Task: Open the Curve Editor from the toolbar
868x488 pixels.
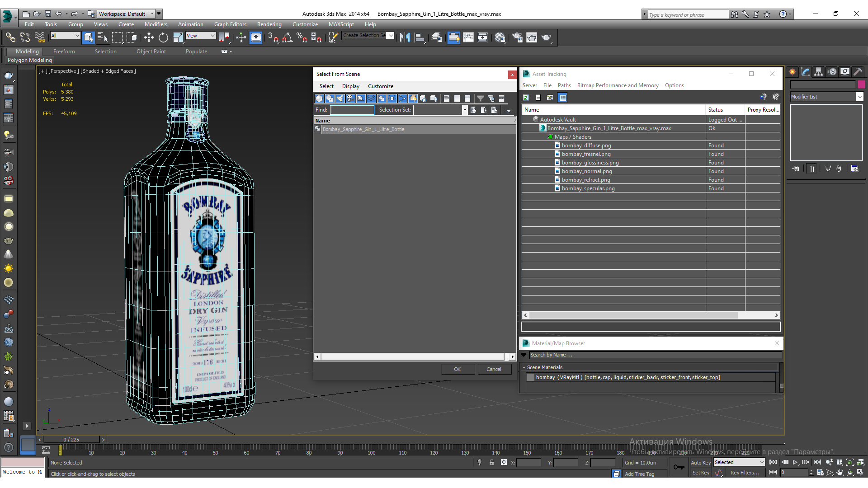Action: point(468,38)
